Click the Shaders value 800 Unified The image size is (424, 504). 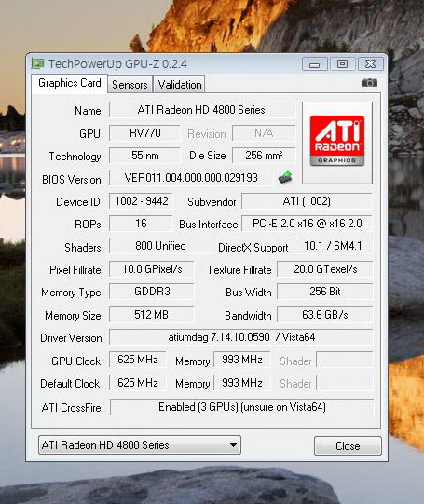click(160, 246)
